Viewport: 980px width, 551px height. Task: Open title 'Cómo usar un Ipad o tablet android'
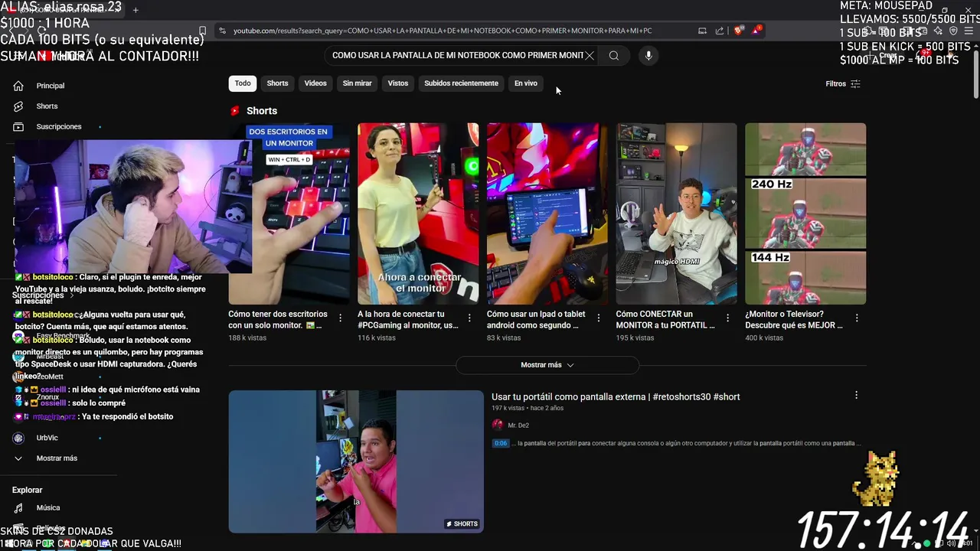[x=536, y=319]
